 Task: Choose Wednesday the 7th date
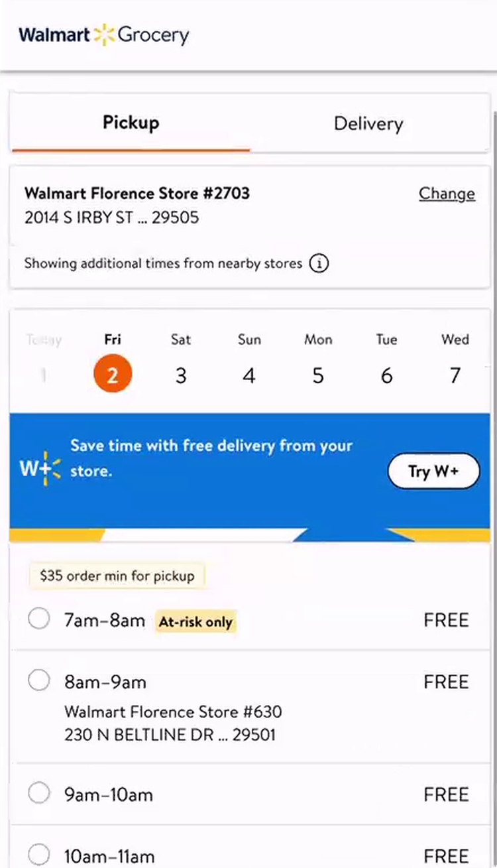tap(455, 375)
